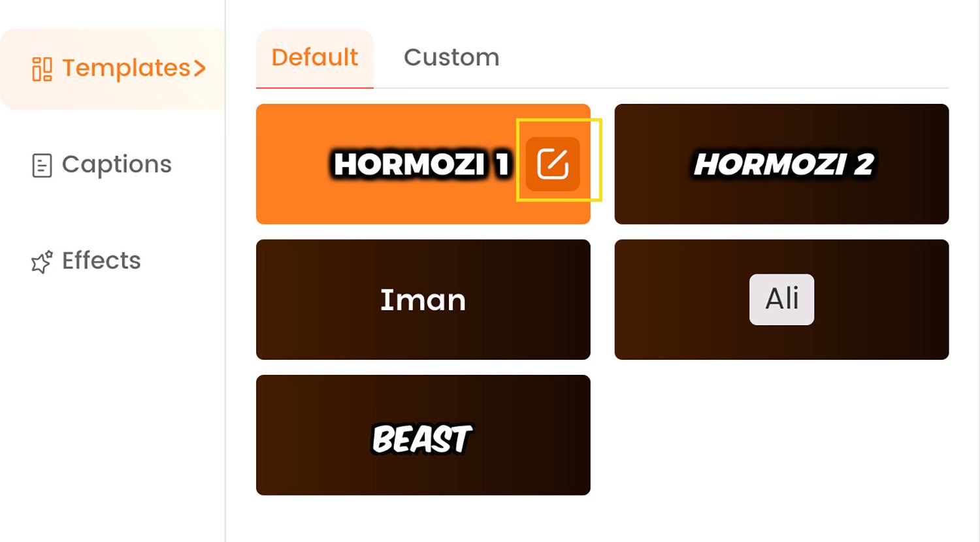Click the comic-style BEAST text

click(422, 439)
